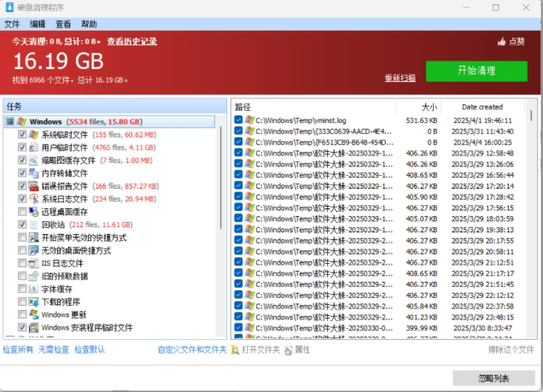The height and width of the screenshot is (392, 543).
Task: Click the file list vertical scrollbar thumb
Action: 531,115
